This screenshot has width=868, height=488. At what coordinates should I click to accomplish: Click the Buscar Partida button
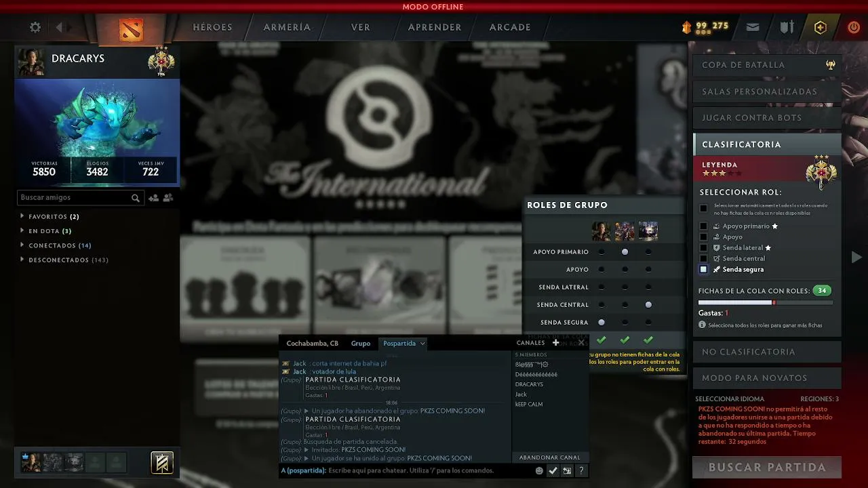pyautogui.click(x=767, y=468)
